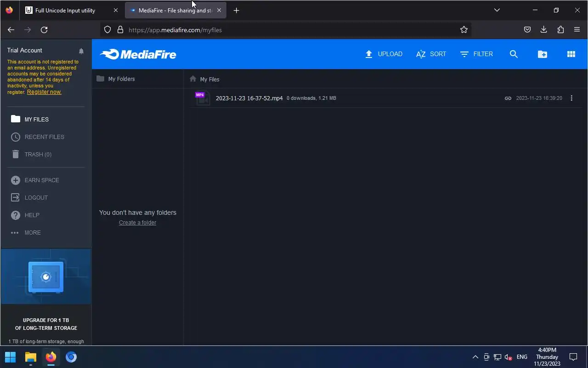Open the Filter options

click(x=476, y=54)
